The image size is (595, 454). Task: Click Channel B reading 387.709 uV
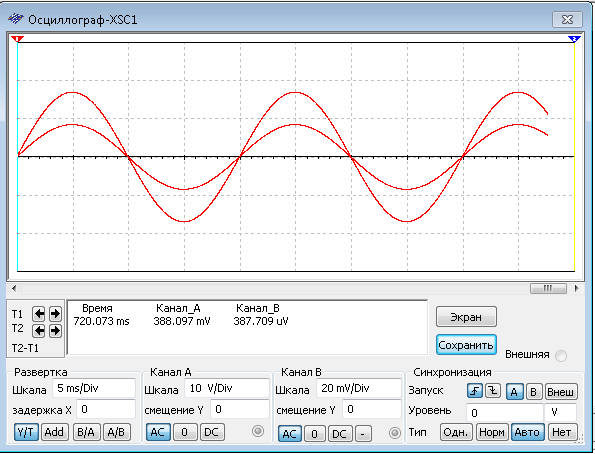(x=261, y=322)
